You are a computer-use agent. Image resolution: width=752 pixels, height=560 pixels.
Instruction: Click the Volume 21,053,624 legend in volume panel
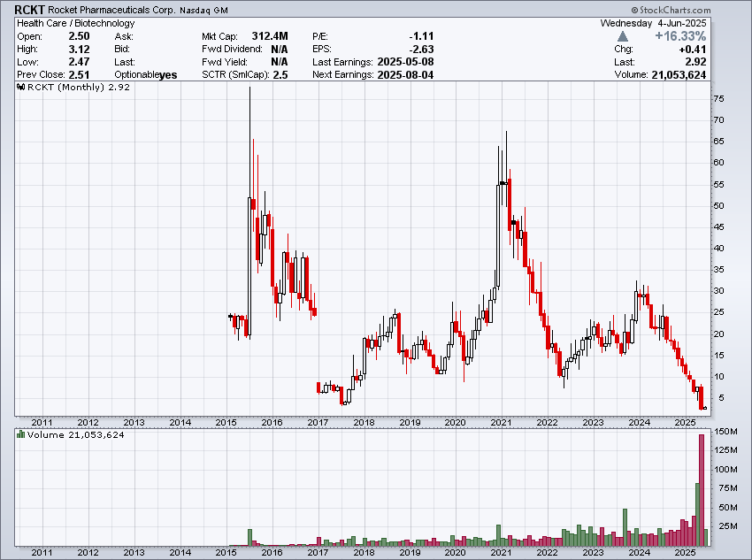pos(76,435)
